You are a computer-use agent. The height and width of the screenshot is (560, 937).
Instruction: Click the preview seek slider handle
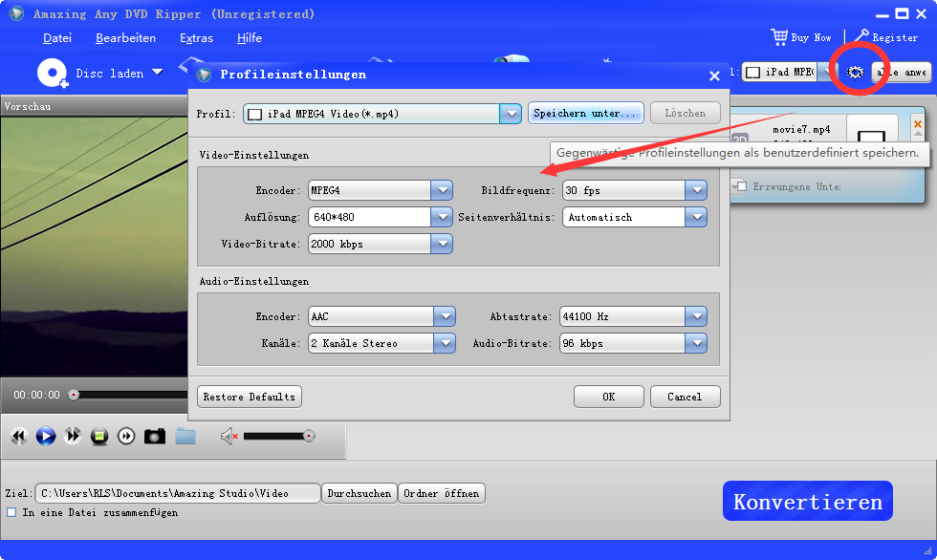[74, 395]
